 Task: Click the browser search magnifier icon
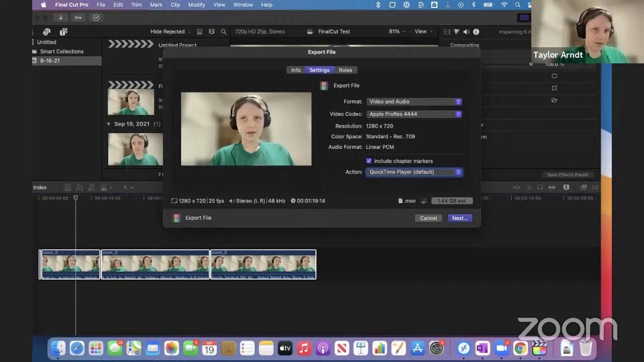223,32
